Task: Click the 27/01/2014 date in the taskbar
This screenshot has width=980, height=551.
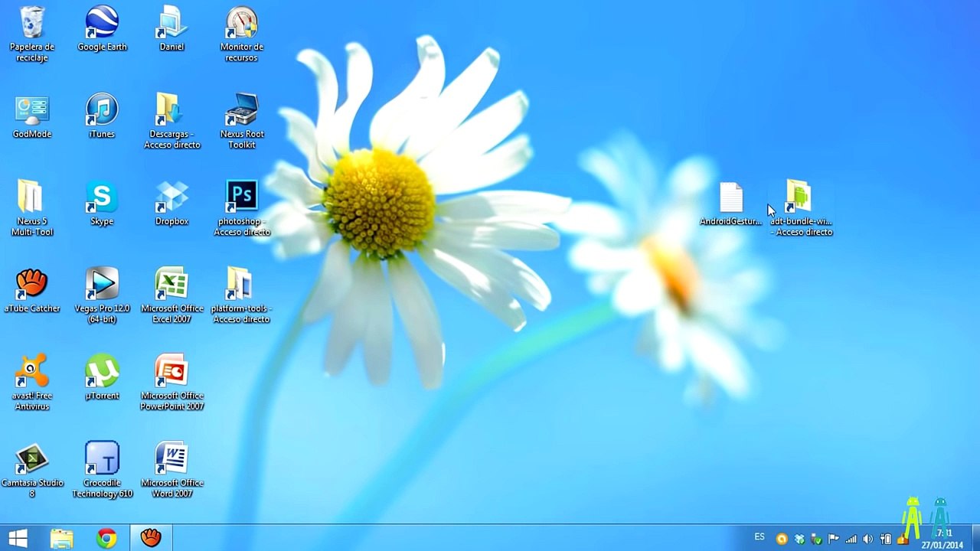Action: point(942,546)
